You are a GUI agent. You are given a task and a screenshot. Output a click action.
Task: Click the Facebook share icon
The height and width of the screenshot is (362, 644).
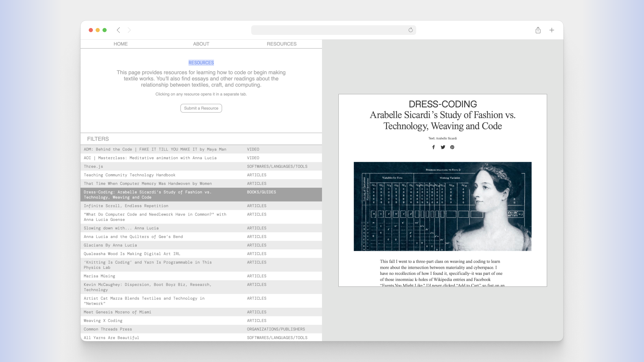[x=433, y=147]
